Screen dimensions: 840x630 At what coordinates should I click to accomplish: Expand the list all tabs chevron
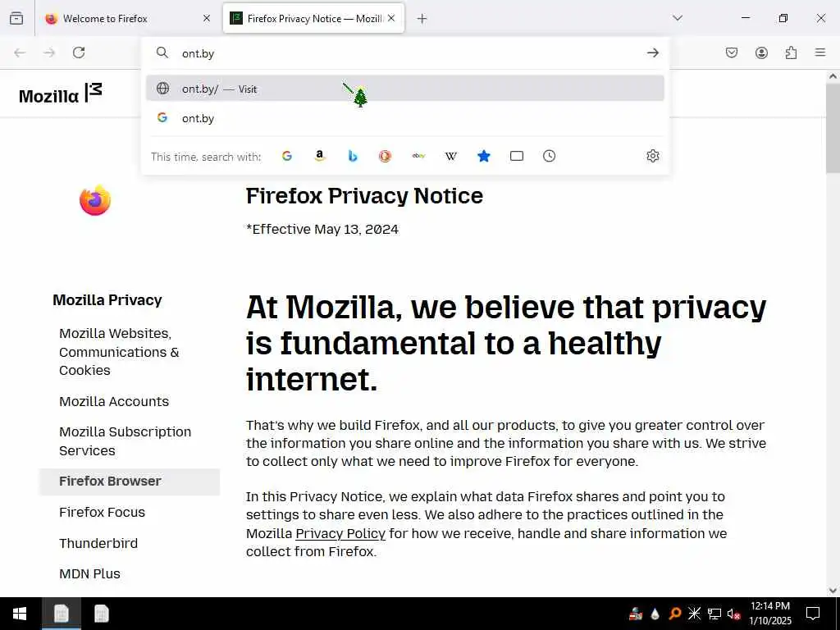click(x=678, y=18)
